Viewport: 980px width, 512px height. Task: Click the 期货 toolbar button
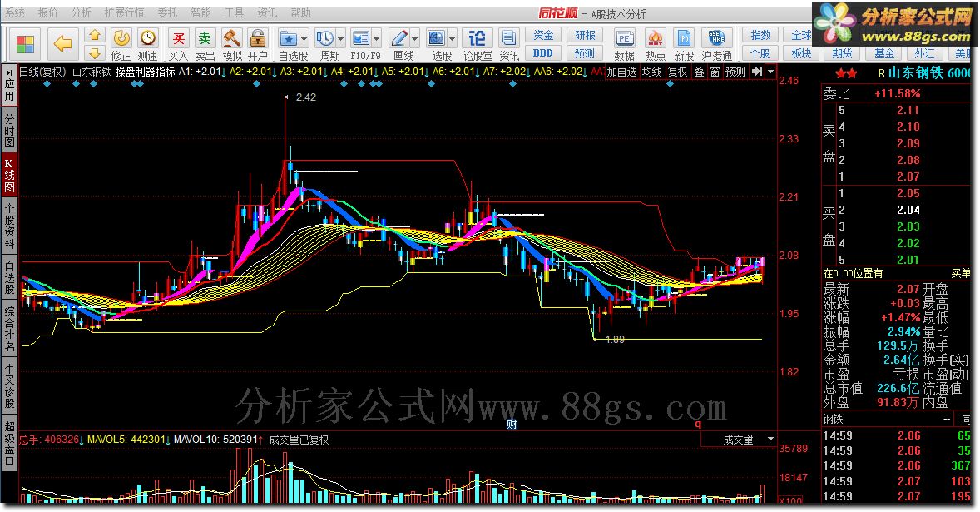pyautogui.click(x=843, y=53)
